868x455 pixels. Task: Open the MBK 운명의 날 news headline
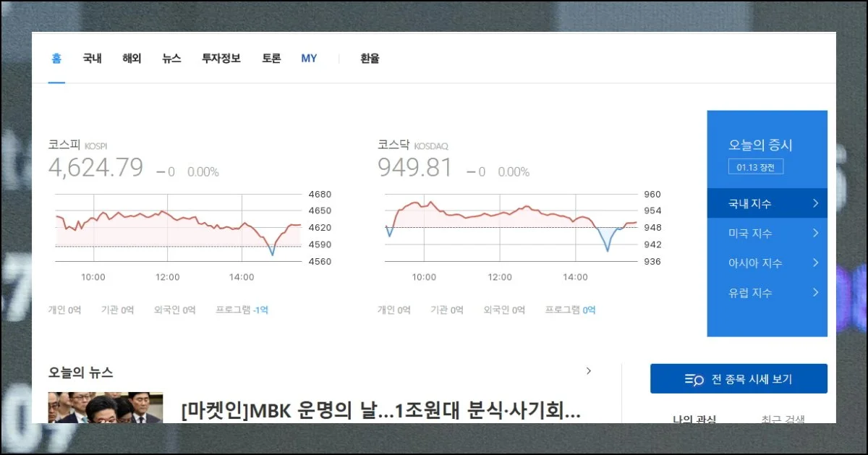tap(380, 411)
